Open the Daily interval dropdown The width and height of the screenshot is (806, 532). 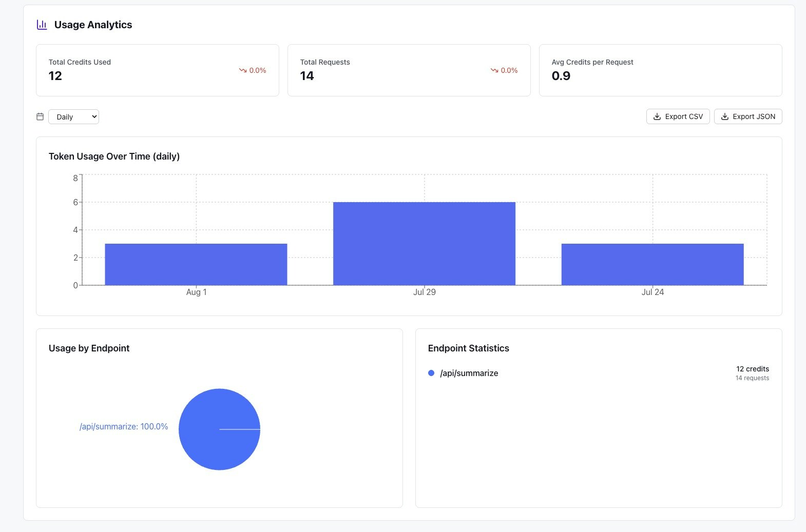click(73, 116)
